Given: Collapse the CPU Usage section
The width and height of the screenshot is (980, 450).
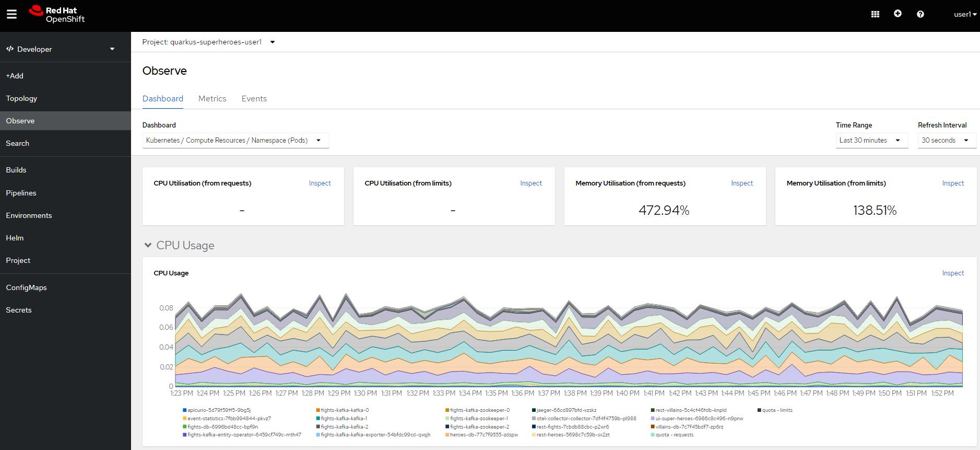Looking at the screenshot, I should point(148,245).
